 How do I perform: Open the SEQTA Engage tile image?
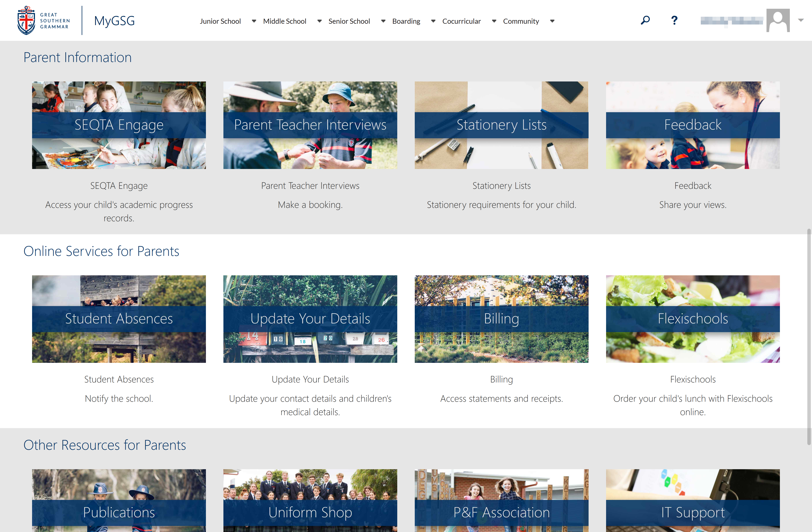(x=119, y=125)
